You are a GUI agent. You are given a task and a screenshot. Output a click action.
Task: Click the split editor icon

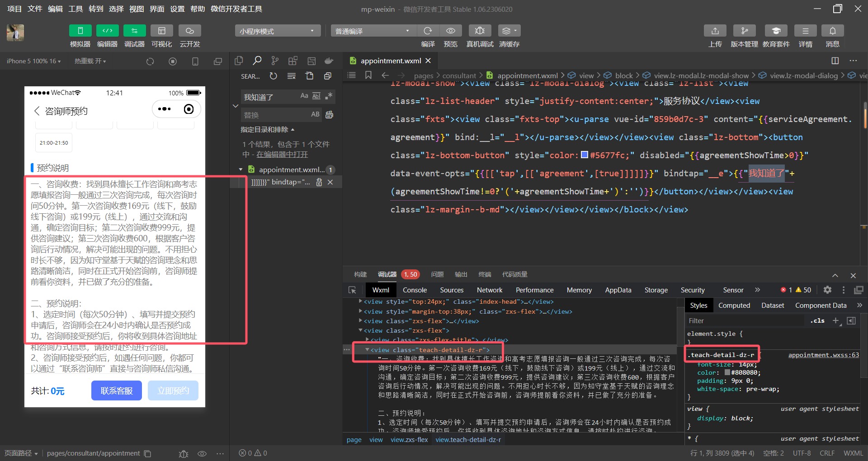tap(835, 61)
